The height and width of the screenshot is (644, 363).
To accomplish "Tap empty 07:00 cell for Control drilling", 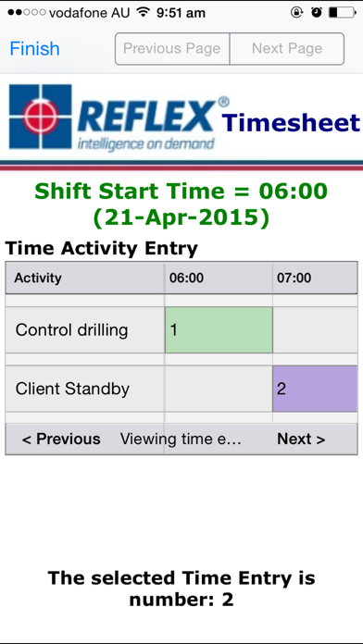I will pos(315,329).
